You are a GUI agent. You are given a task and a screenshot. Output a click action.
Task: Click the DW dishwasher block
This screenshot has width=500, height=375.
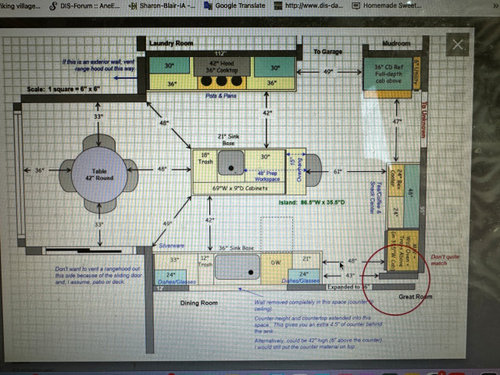click(x=276, y=268)
